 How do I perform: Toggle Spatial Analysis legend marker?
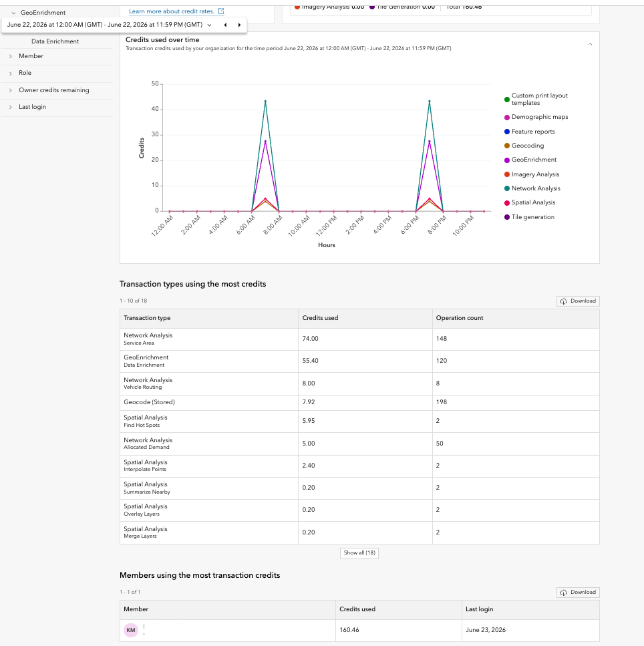(x=507, y=202)
